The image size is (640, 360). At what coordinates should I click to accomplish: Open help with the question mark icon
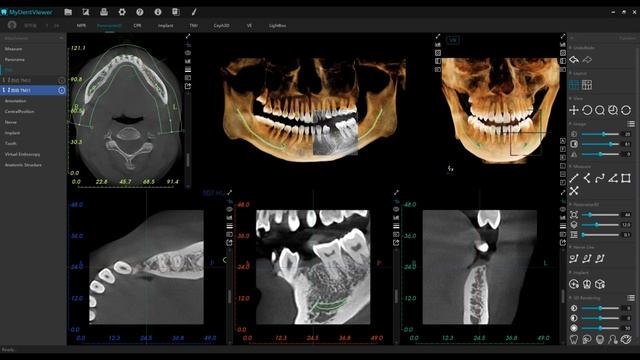(x=140, y=12)
